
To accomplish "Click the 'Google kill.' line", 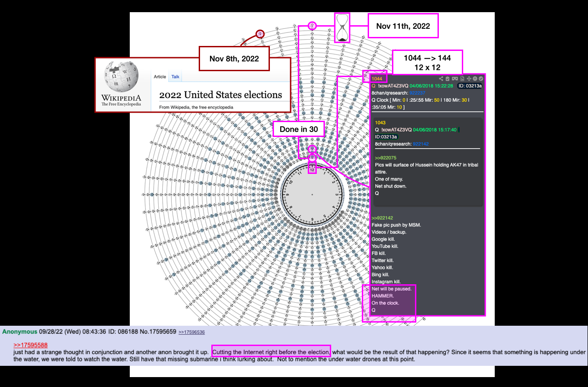I will [x=385, y=239].
